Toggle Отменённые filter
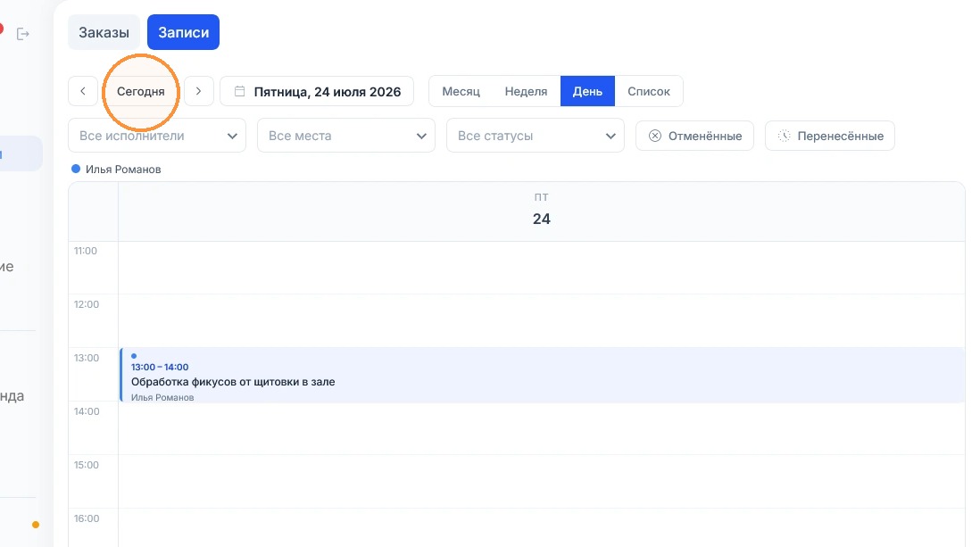Screen dimensions: 980x547 pyautogui.click(x=695, y=136)
